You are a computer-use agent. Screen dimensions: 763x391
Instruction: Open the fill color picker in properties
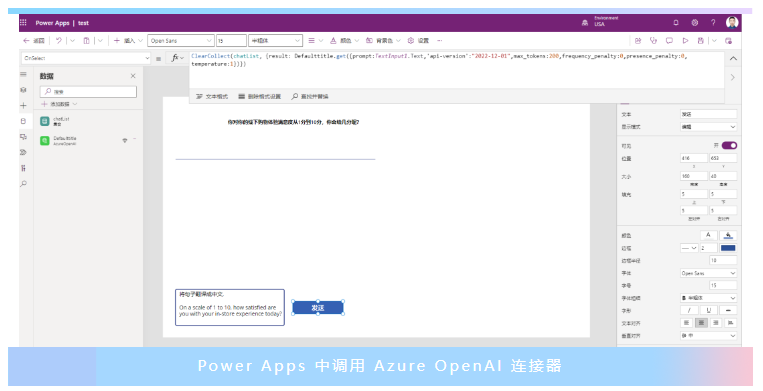(728, 235)
